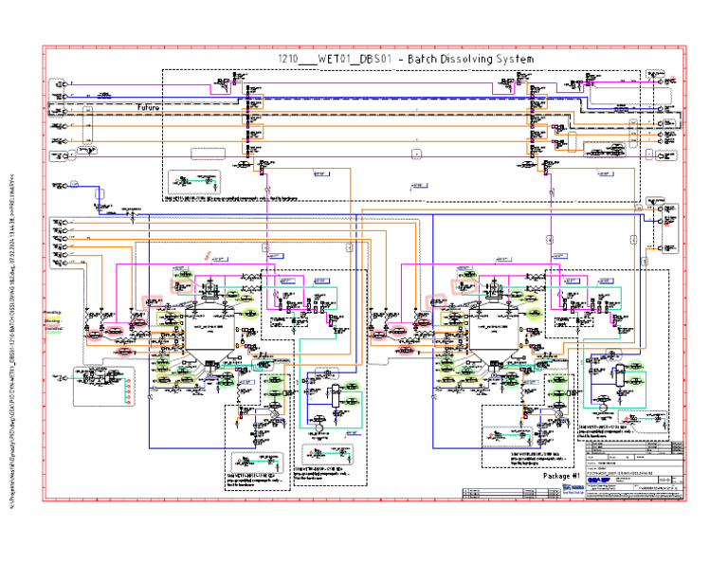Click the Batch Dissolving System drawing title
728x563 pixels.
tap(406, 59)
